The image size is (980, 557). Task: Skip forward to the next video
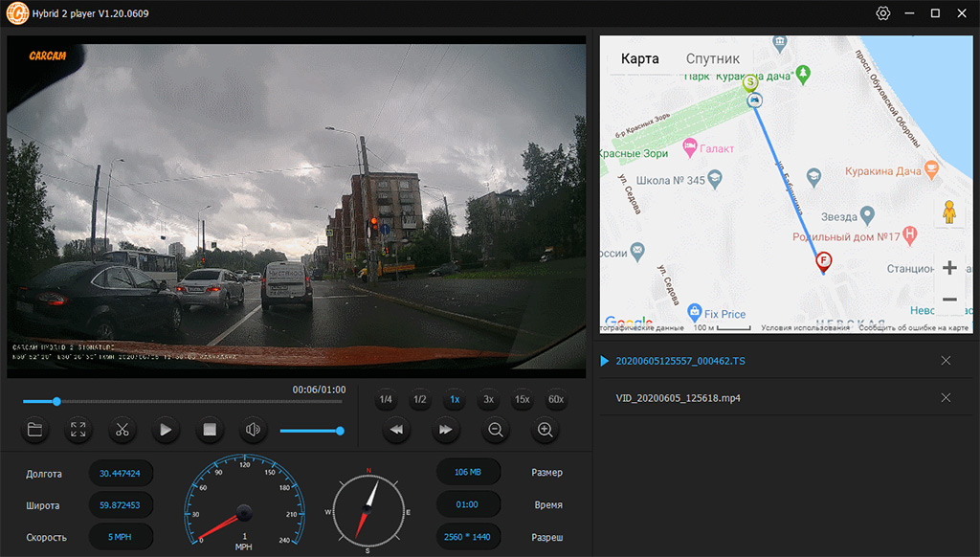pos(445,430)
